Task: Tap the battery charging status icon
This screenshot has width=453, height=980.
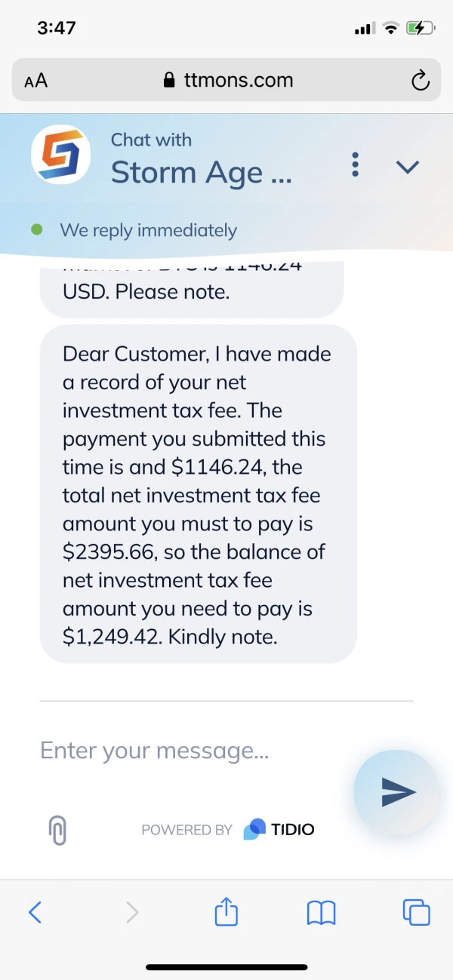Action: tap(419, 29)
